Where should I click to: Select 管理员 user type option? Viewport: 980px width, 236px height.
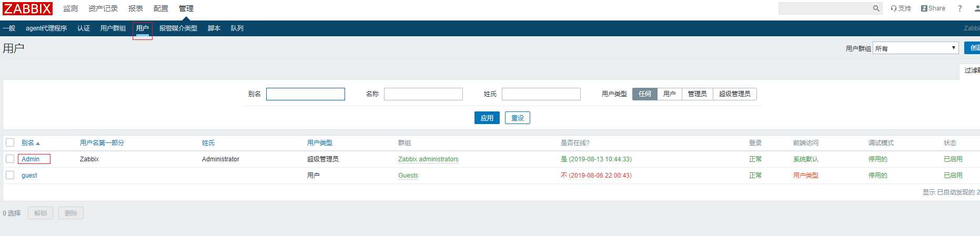[x=698, y=94]
